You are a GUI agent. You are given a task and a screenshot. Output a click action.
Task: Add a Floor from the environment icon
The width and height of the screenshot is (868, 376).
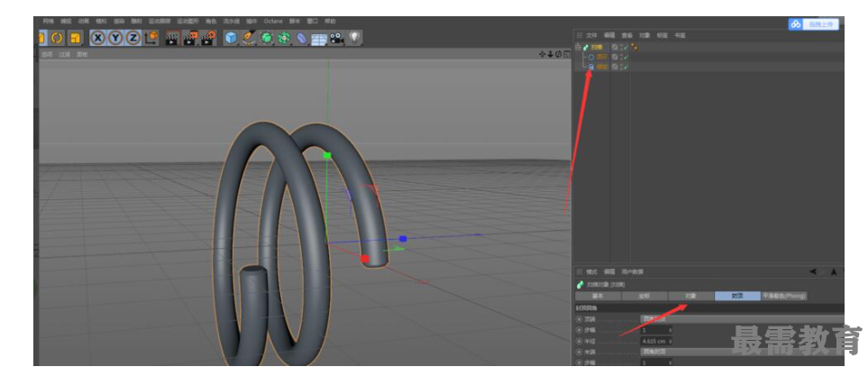(x=319, y=38)
